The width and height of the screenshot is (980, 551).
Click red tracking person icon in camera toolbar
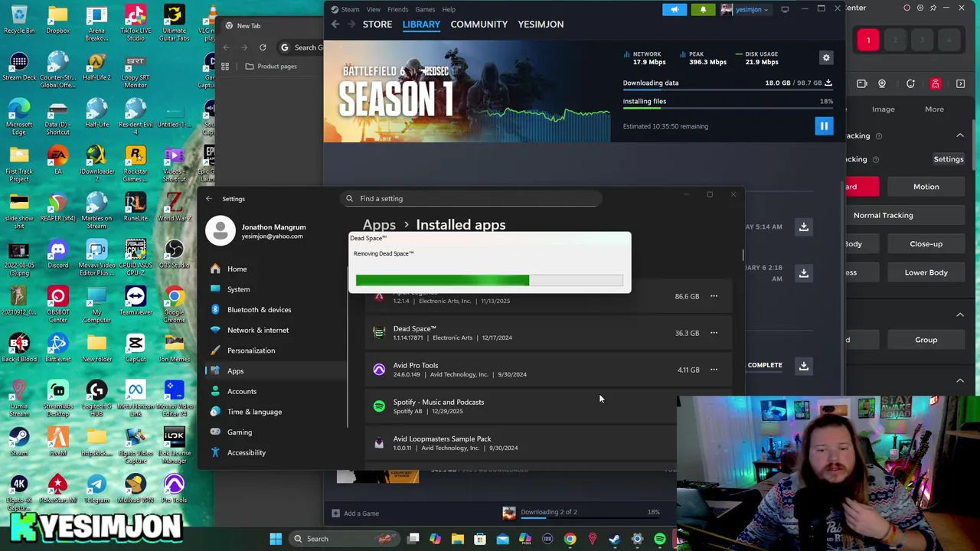(935, 84)
